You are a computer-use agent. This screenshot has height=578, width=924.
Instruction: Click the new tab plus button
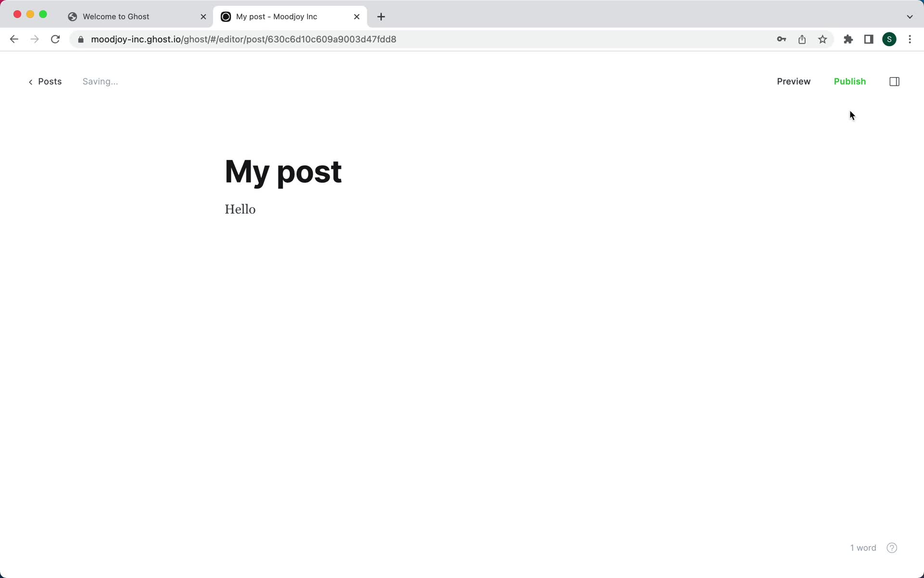click(381, 17)
